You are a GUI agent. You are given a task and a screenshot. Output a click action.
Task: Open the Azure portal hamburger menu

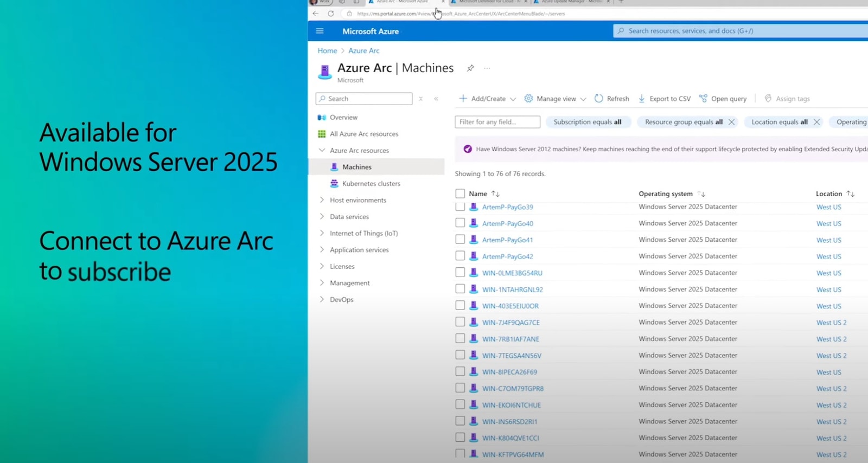[320, 31]
